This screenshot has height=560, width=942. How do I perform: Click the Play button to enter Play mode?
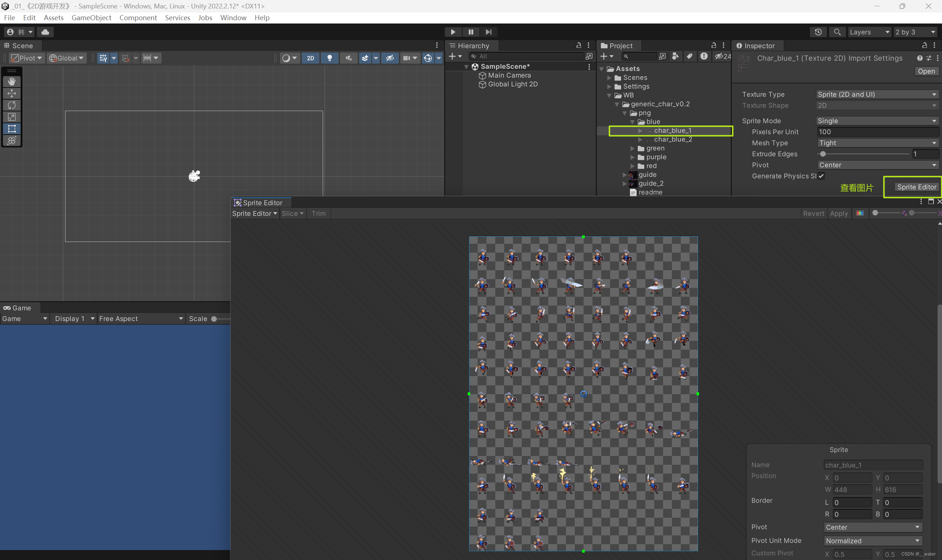click(452, 32)
